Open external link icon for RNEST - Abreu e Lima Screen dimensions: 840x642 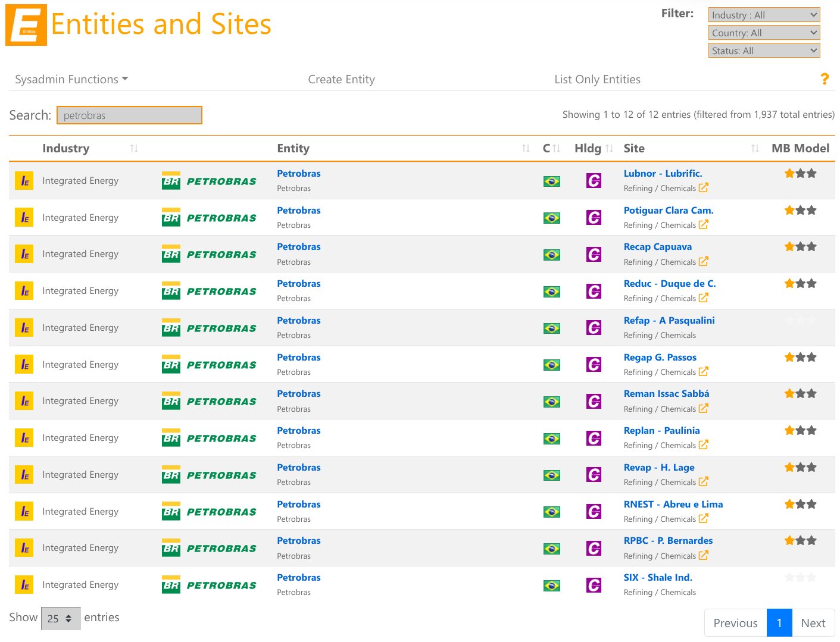coord(704,518)
